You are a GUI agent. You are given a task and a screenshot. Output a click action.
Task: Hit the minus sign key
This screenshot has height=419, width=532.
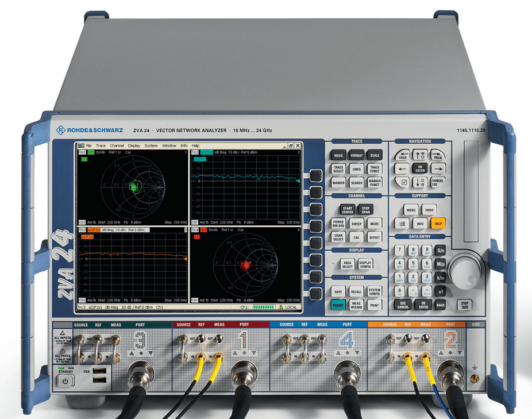tap(427, 291)
